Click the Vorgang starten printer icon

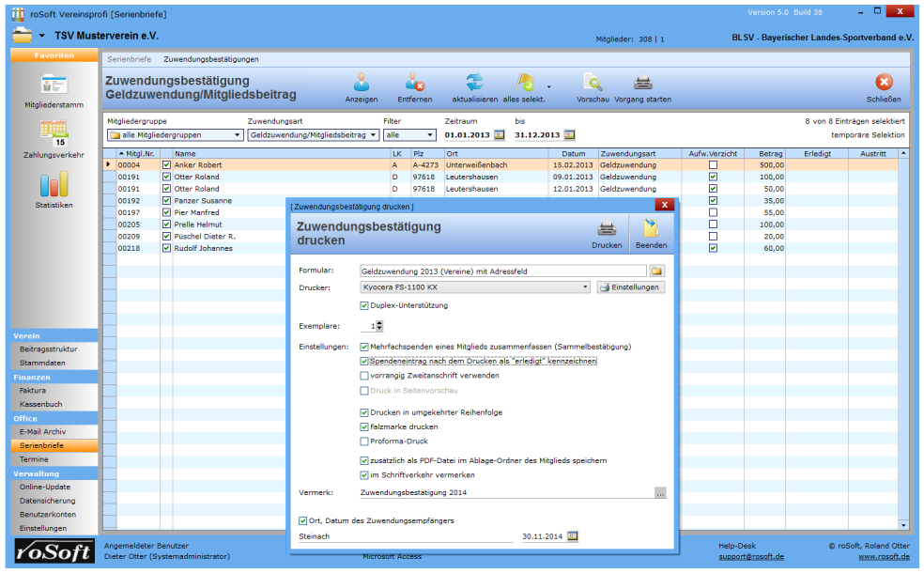[643, 83]
